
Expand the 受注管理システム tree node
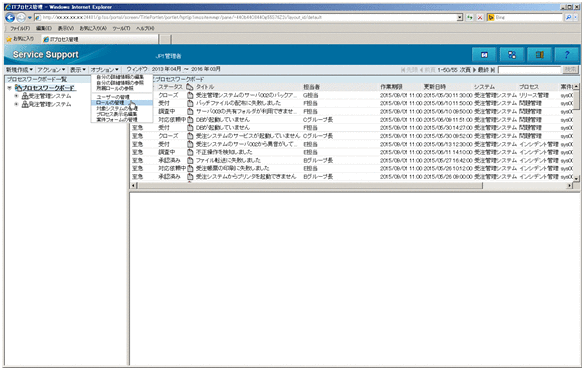pos(16,96)
